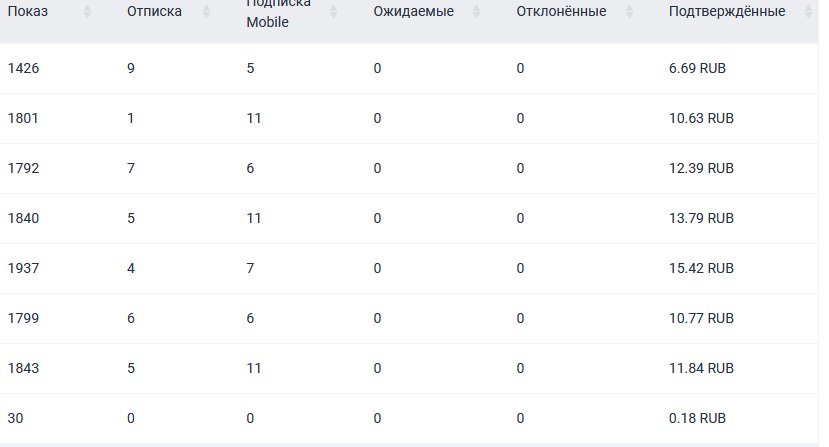Click the 0.18 RUB cell in last row
Image resolution: width=829 pixels, height=447 pixels.
point(697,418)
